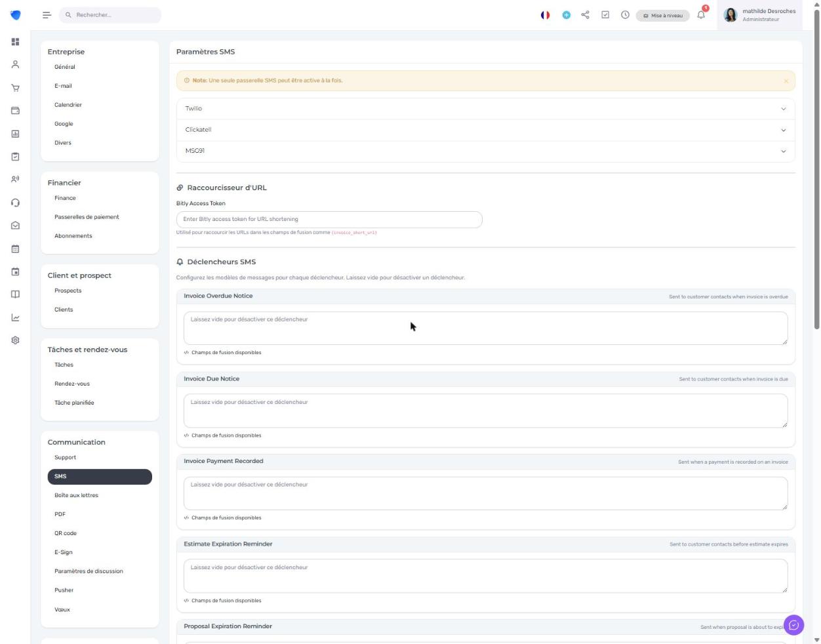Open Boîte aux lettres settings
Image resolution: width=821 pixels, height=644 pixels.
pyautogui.click(x=76, y=496)
